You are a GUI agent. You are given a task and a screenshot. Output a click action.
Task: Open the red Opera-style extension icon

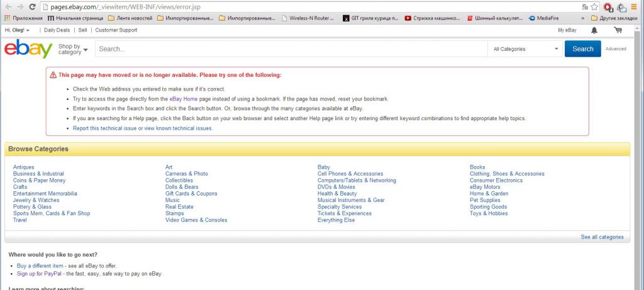(x=608, y=8)
